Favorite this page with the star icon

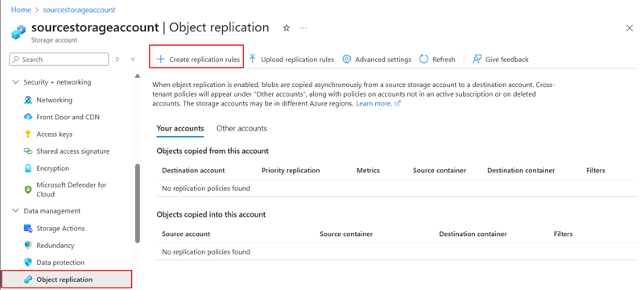[287, 28]
